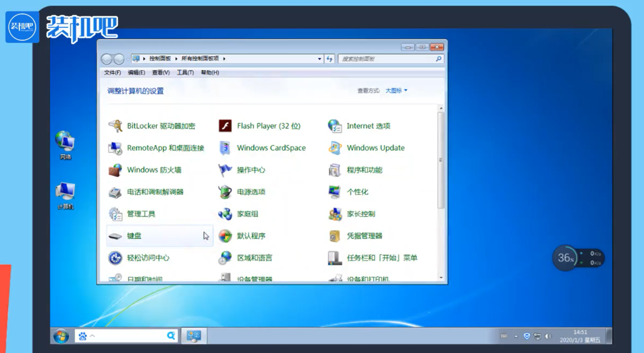The height and width of the screenshot is (353, 644).
Task: Select the 网络 desktop icon
Action: coord(65,145)
